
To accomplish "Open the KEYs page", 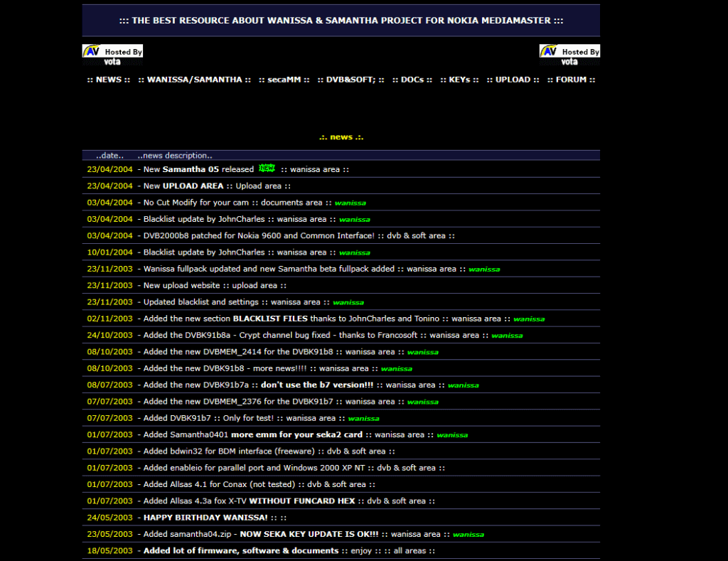I will coord(459,80).
